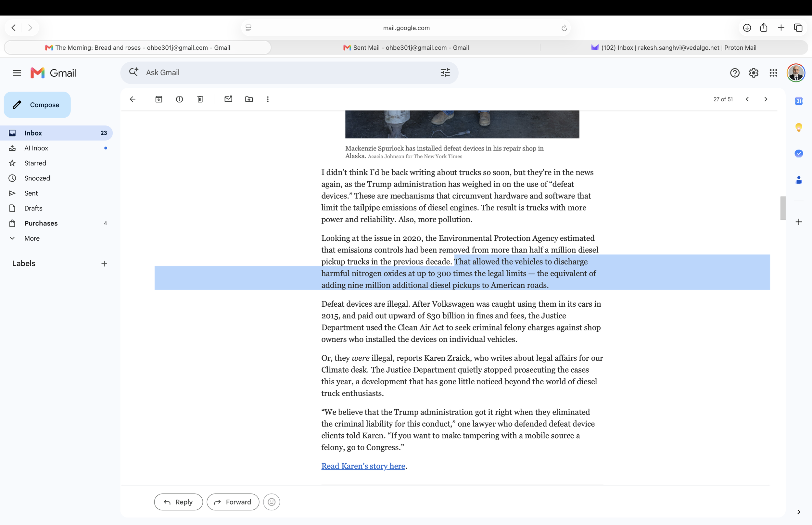Open Google Calendar side panel
The width and height of the screenshot is (812, 525).
pyautogui.click(x=799, y=101)
